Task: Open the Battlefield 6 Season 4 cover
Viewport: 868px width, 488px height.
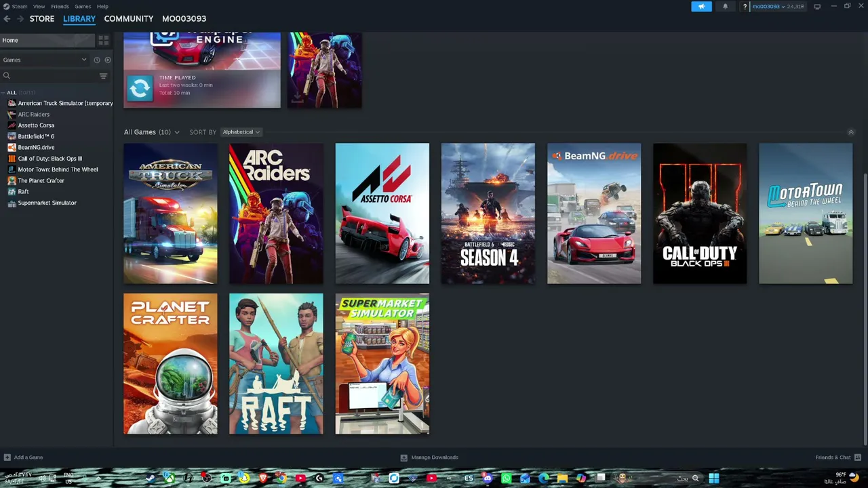Action: click(x=488, y=213)
